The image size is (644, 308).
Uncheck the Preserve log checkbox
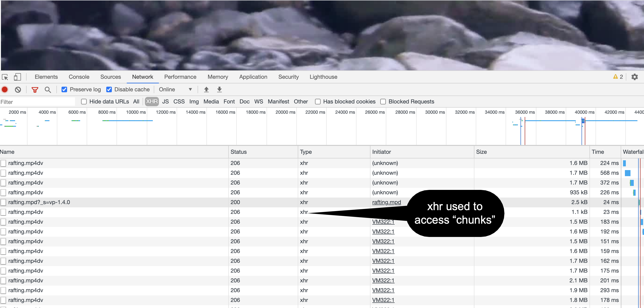(64, 89)
